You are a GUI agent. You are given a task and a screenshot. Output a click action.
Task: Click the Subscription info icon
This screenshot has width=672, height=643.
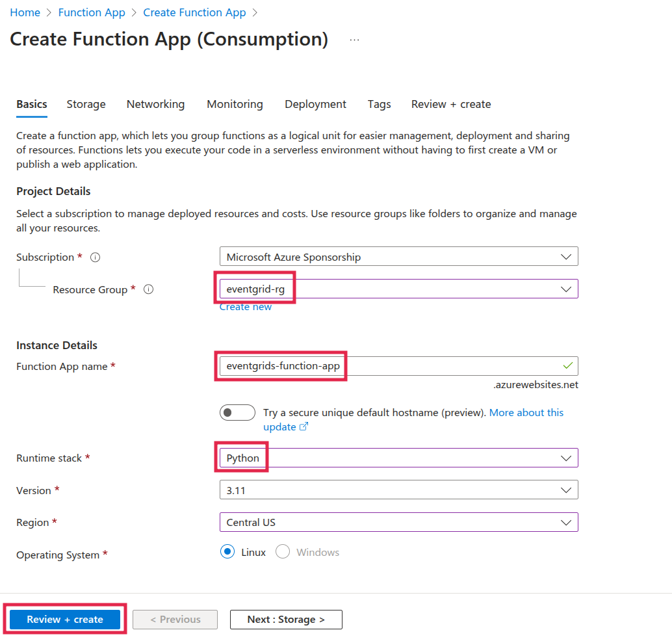(x=96, y=257)
